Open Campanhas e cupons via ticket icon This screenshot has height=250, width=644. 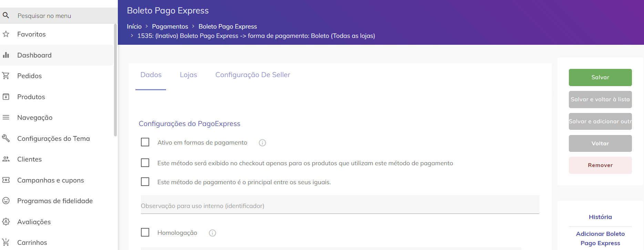click(x=6, y=180)
